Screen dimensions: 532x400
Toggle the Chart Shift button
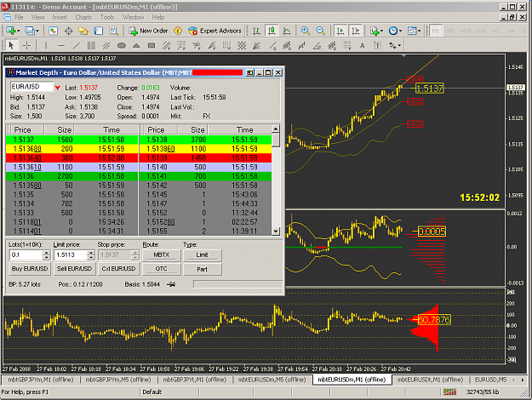coord(356,31)
